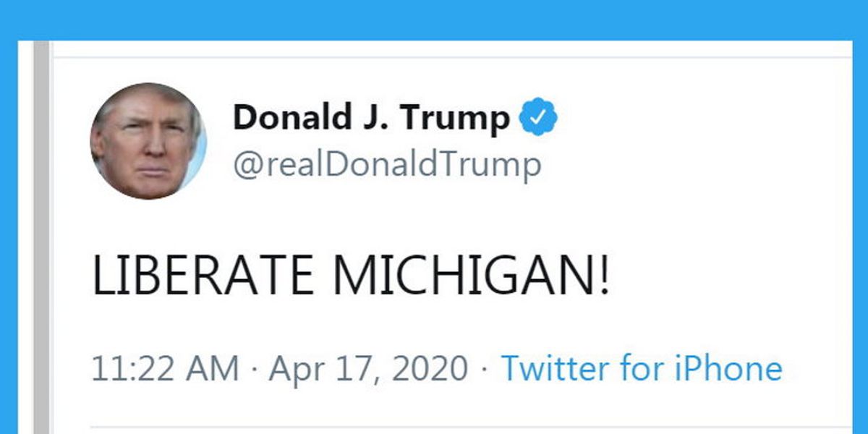This screenshot has height=434, width=868.
Task: Click the 11:22 AM timestamp
Action: point(165,369)
